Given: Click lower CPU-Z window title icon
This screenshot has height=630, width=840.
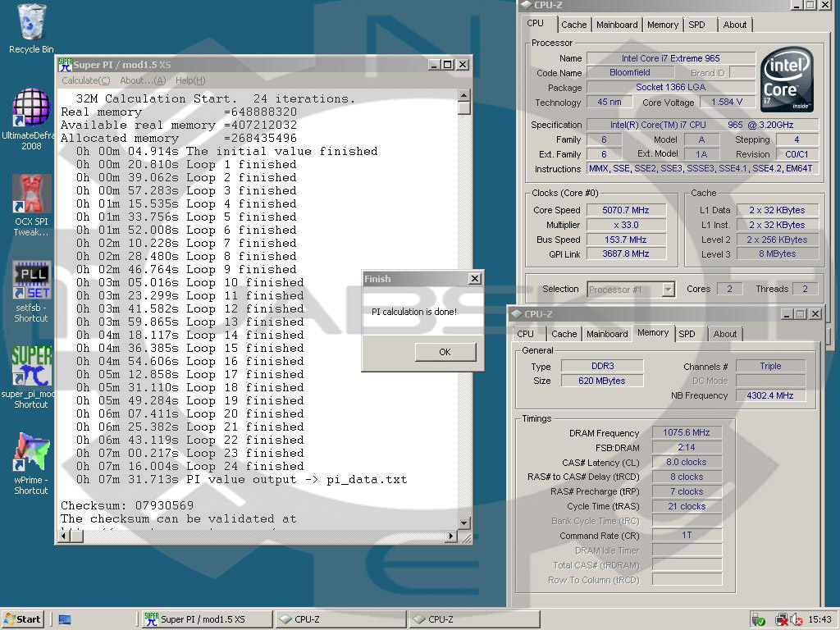Looking at the screenshot, I should [x=517, y=314].
